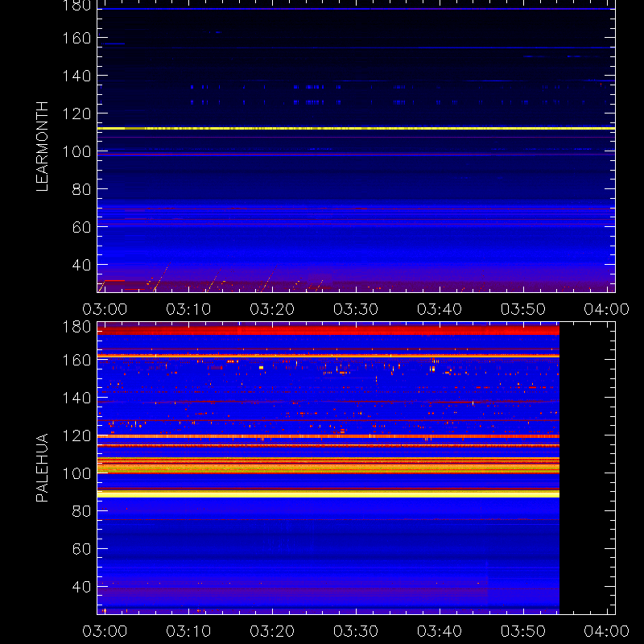Select the 100 tick label on Learmonth axis

click(76, 151)
